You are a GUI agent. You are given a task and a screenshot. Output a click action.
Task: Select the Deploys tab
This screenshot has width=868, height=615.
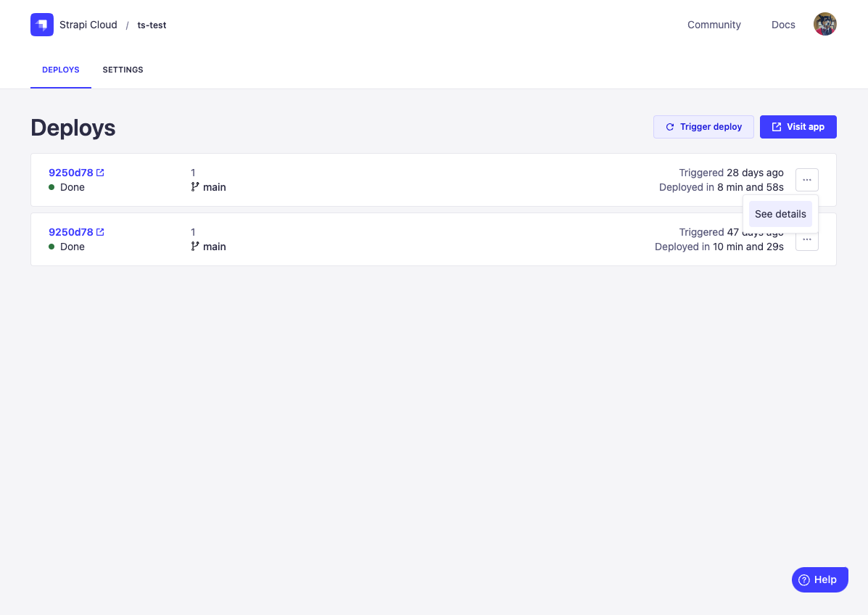click(x=61, y=70)
